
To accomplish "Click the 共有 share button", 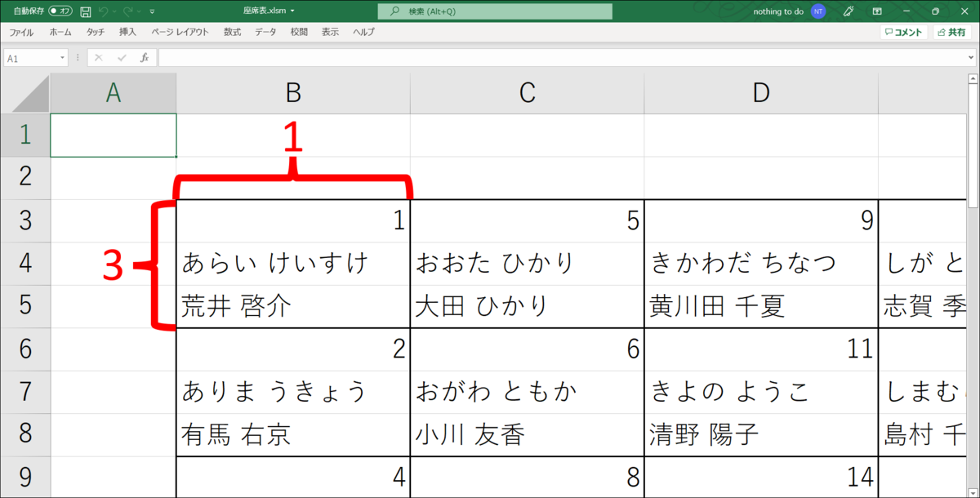I will (952, 33).
